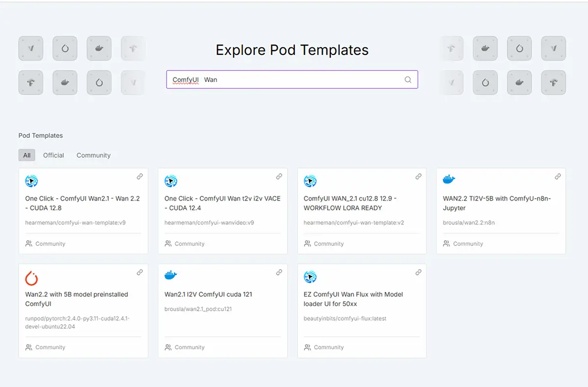588x387 pixels.
Task: Click Community label on runpod/pytorch card
Action: pos(50,347)
